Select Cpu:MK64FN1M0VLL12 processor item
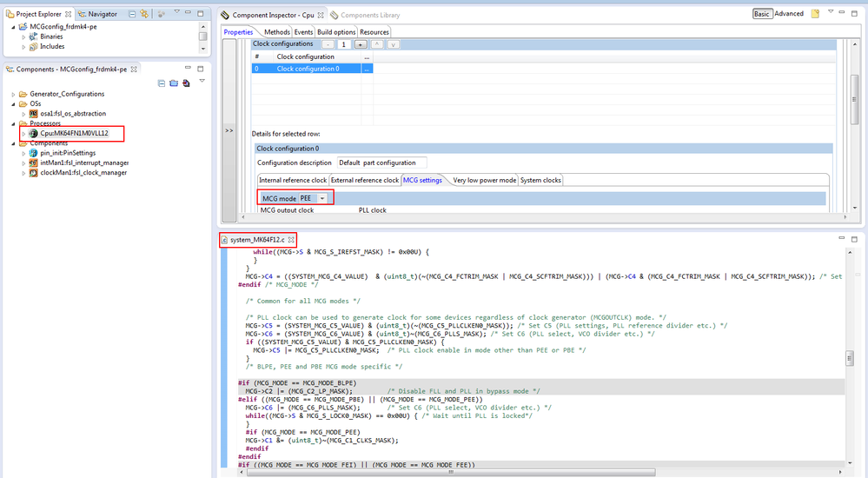This screenshot has height=478, width=868. click(74, 133)
